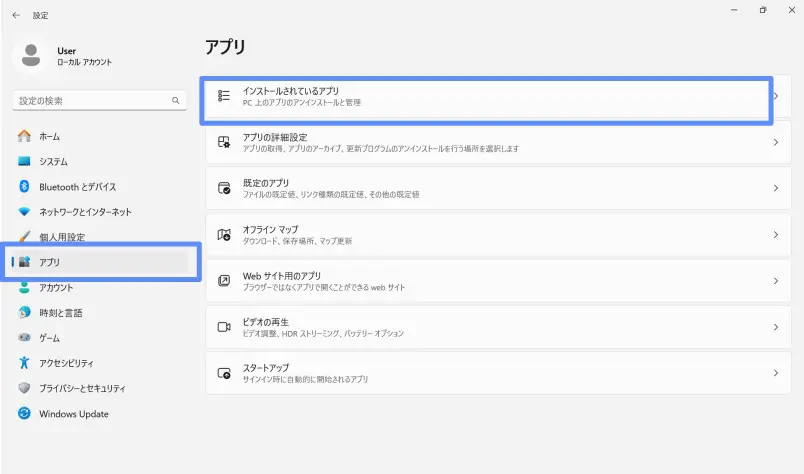This screenshot has width=804, height=474.
Task: Close the 設定 window
Action: click(791, 10)
